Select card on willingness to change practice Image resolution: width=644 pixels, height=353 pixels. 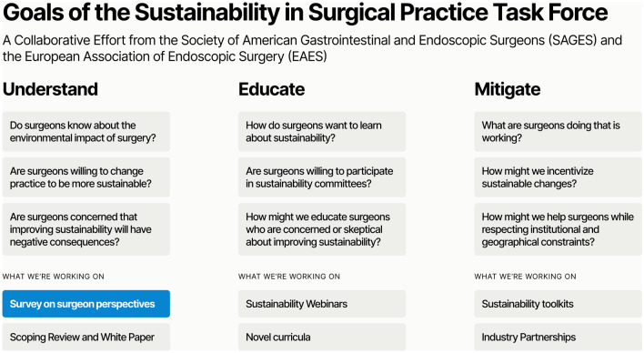(x=86, y=177)
